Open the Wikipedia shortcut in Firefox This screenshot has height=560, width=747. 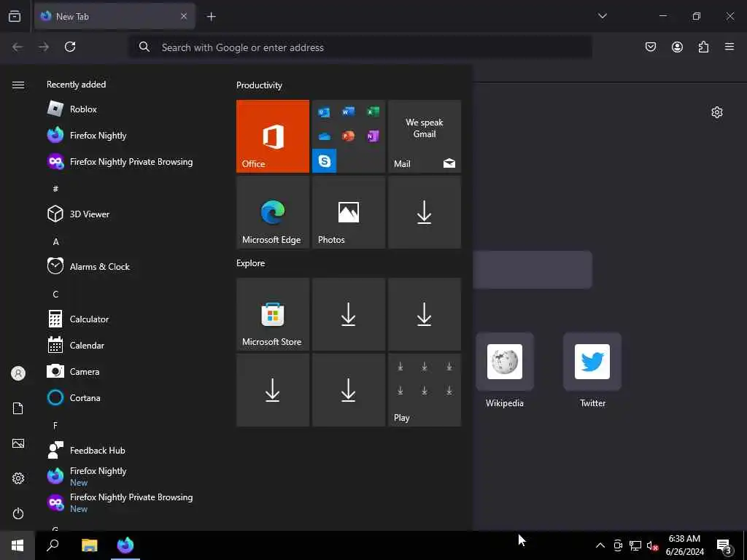(505, 370)
